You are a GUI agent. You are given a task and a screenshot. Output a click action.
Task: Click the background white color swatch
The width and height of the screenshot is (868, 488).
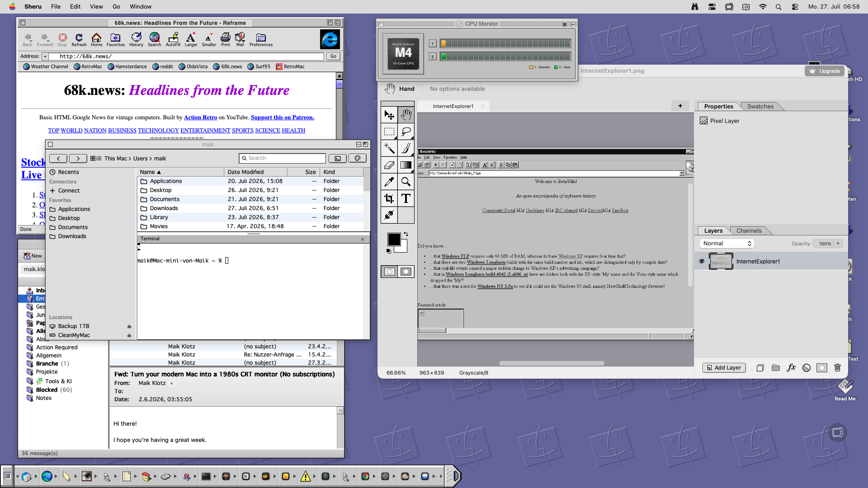[x=403, y=248]
